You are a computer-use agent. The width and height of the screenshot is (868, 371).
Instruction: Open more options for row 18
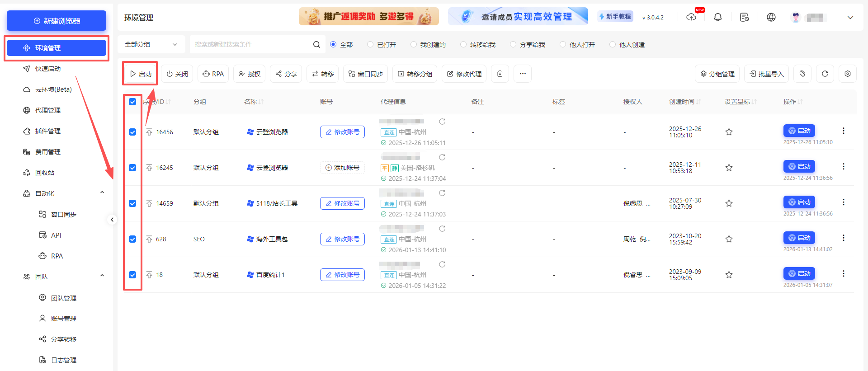843,273
